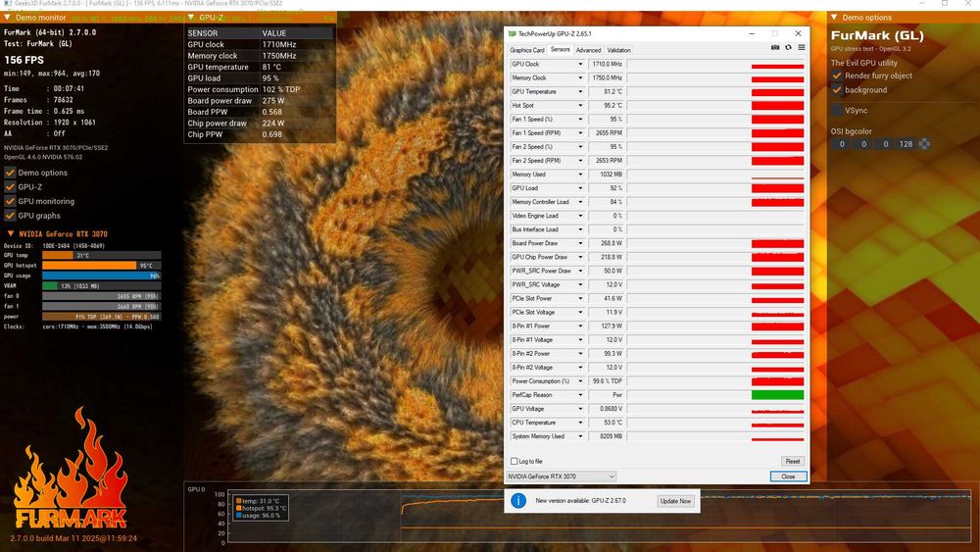This screenshot has height=552, width=980.
Task: Click the 156 FPS readout
Action: [24, 60]
